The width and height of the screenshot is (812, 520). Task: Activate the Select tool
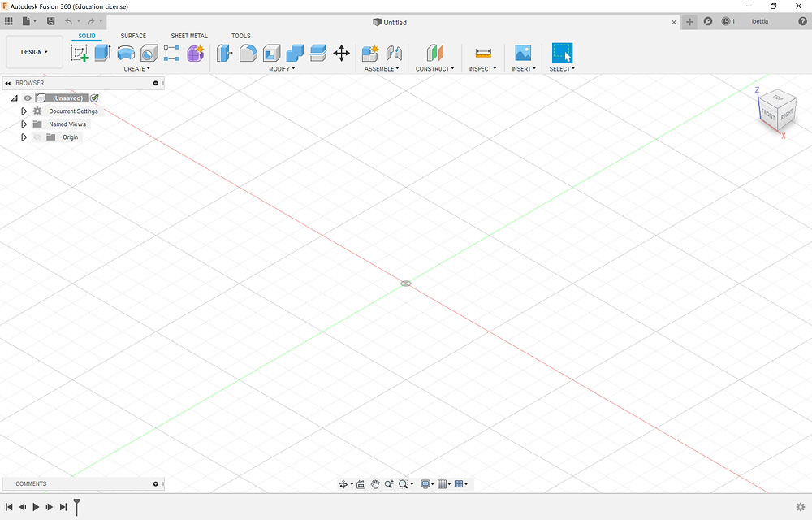(x=562, y=53)
